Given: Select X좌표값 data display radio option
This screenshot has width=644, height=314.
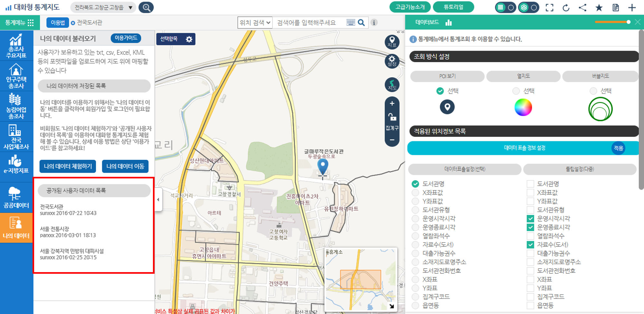Looking at the screenshot, I should [415, 193].
